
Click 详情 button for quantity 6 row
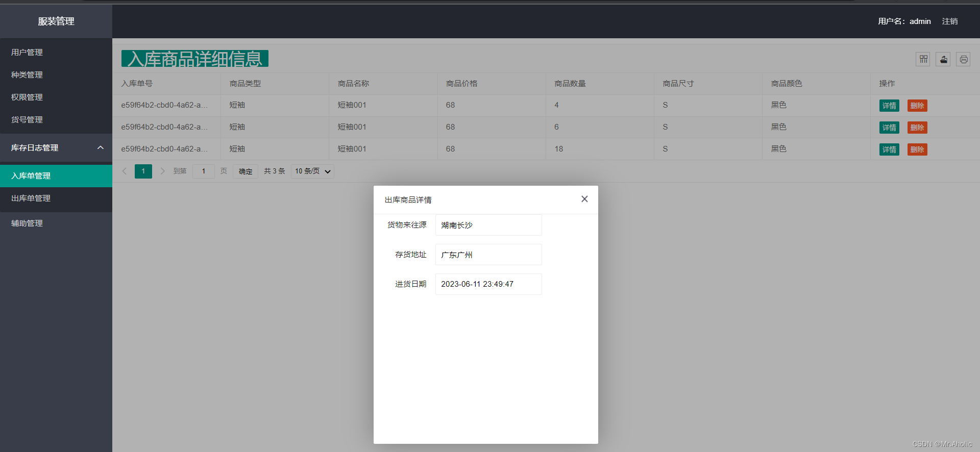(x=889, y=128)
